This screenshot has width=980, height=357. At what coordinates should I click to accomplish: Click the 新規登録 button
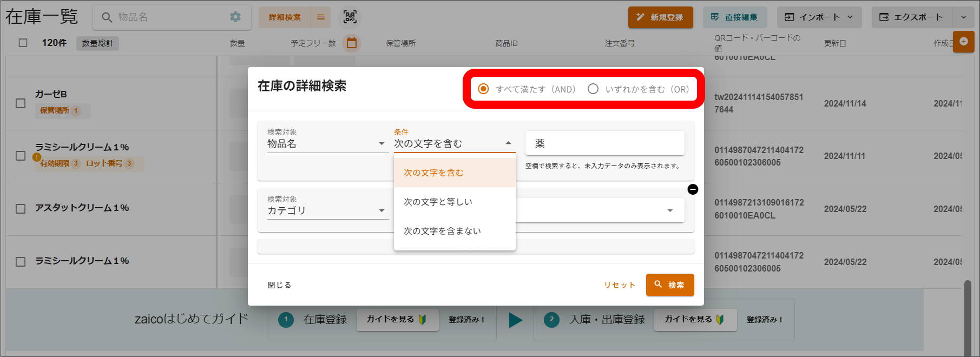660,17
